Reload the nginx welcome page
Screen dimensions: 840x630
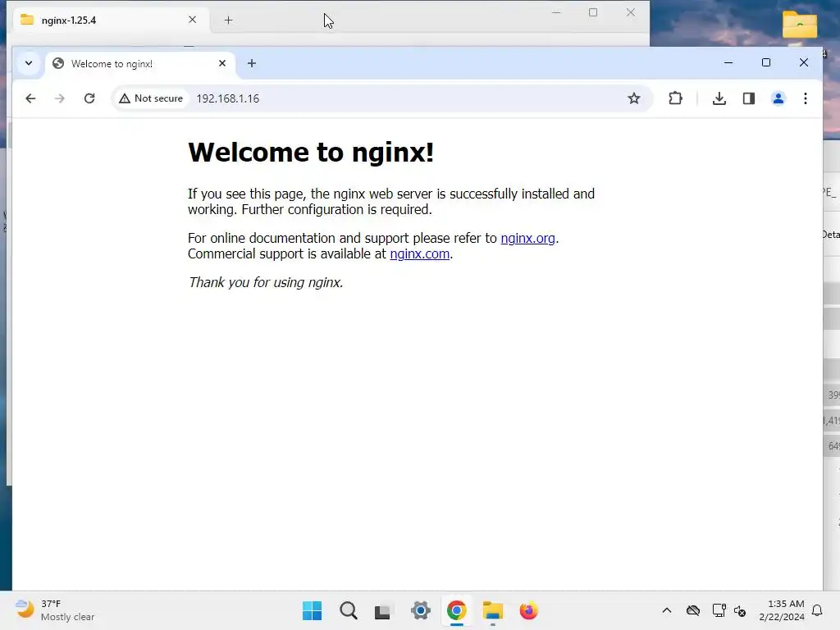89,98
